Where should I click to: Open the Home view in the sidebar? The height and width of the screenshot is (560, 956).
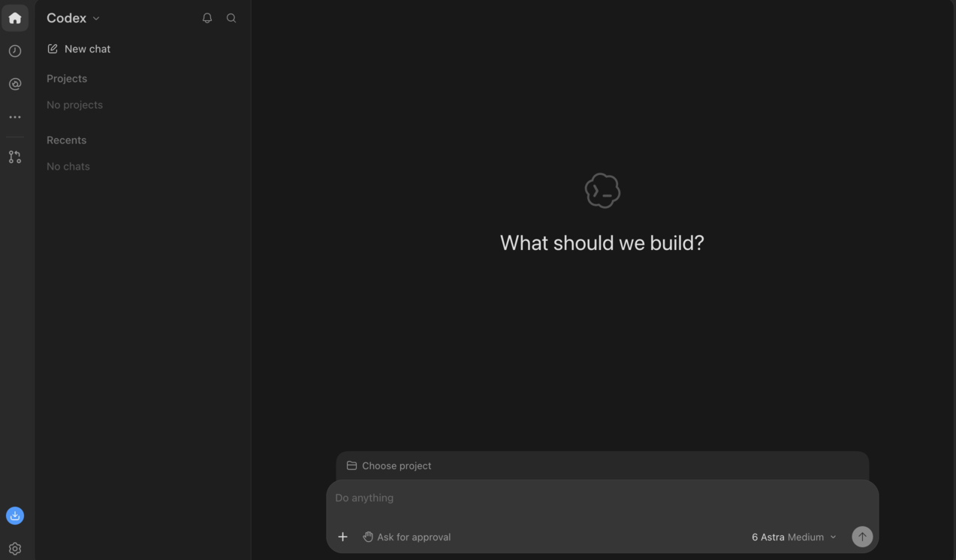click(x=15, y=18)
